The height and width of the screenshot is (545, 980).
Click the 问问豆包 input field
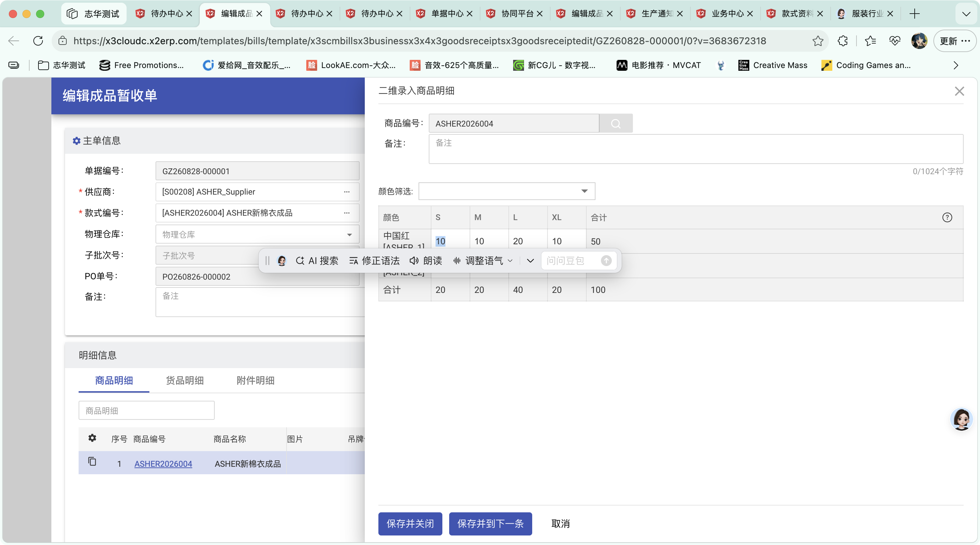pyautogui.click(x=571, y=261)
